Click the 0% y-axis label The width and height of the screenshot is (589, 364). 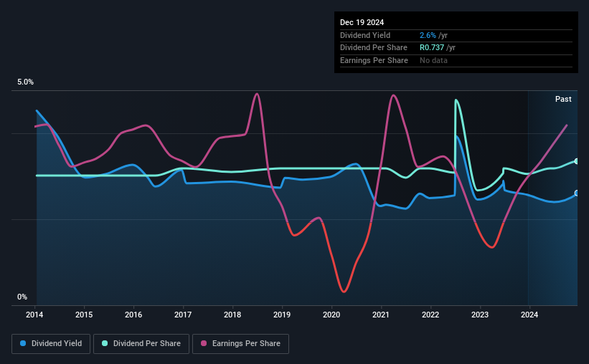point(22,297)
